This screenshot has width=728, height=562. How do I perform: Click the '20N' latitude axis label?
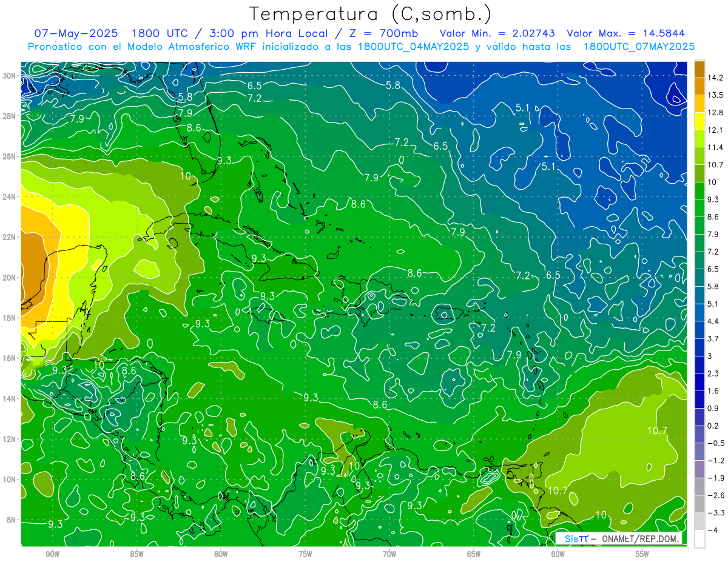click(x=10, y=278)
